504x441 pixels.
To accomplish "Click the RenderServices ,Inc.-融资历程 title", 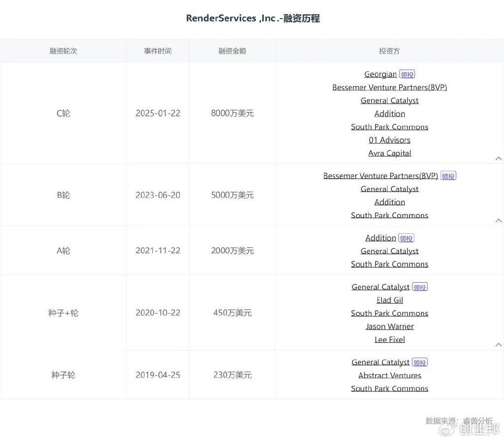I will point(252,18).
